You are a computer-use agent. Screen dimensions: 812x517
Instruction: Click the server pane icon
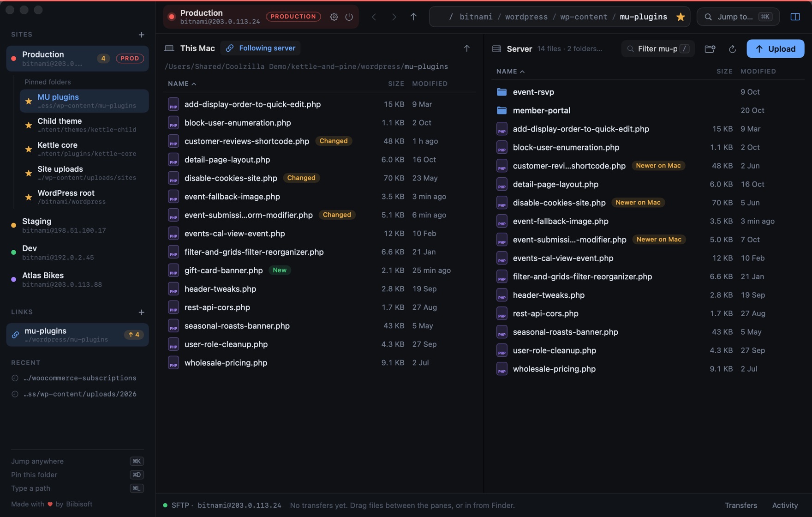(497, 49)
